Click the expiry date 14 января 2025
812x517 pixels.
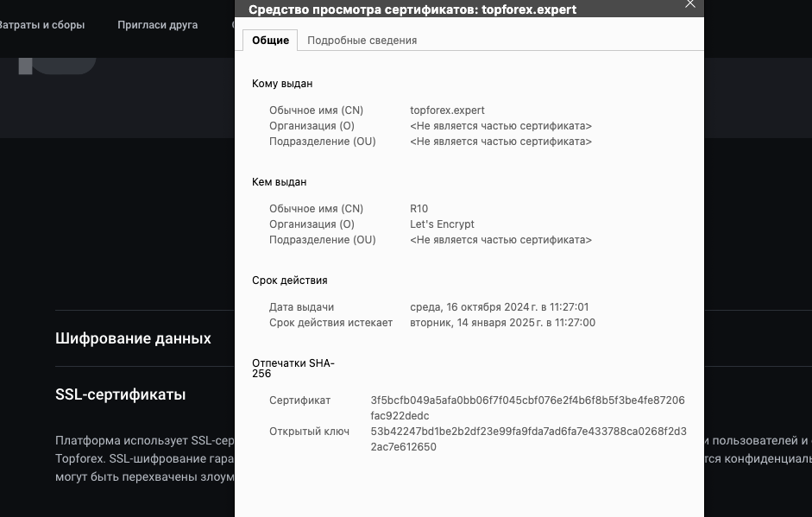502,323
